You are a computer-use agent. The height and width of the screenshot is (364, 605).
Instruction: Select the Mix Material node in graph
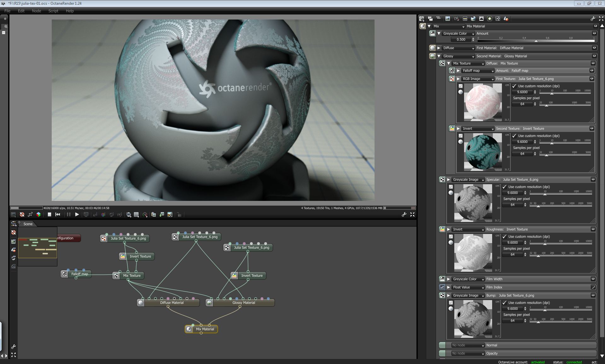pos(201,329)
